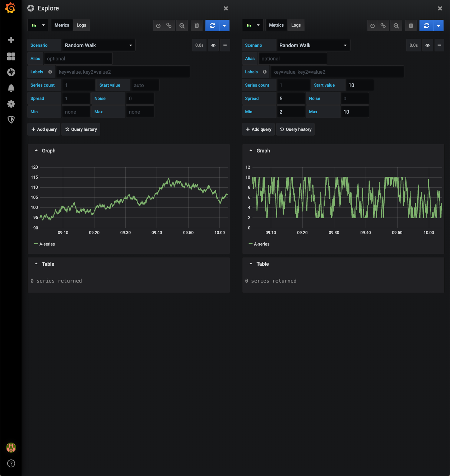Open left Scenario Random Walk dropdown
This screenshot has height=476, width=450.
click(99, 45)
